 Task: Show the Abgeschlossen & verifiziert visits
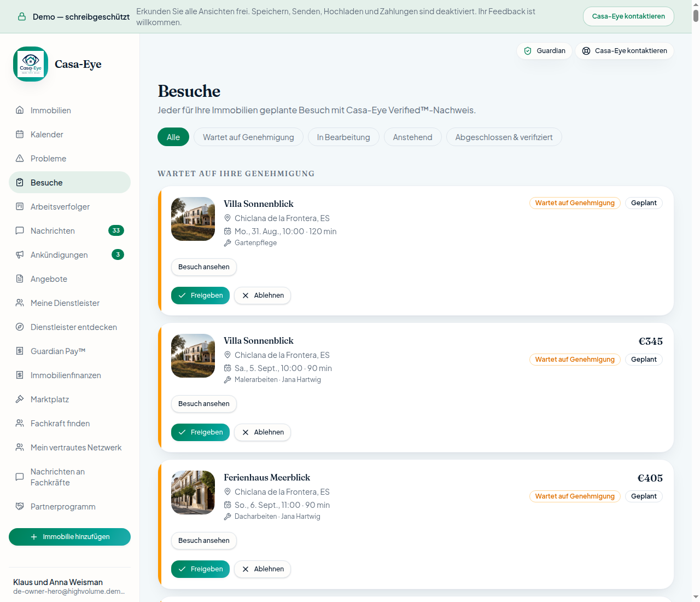coord(504,137)
